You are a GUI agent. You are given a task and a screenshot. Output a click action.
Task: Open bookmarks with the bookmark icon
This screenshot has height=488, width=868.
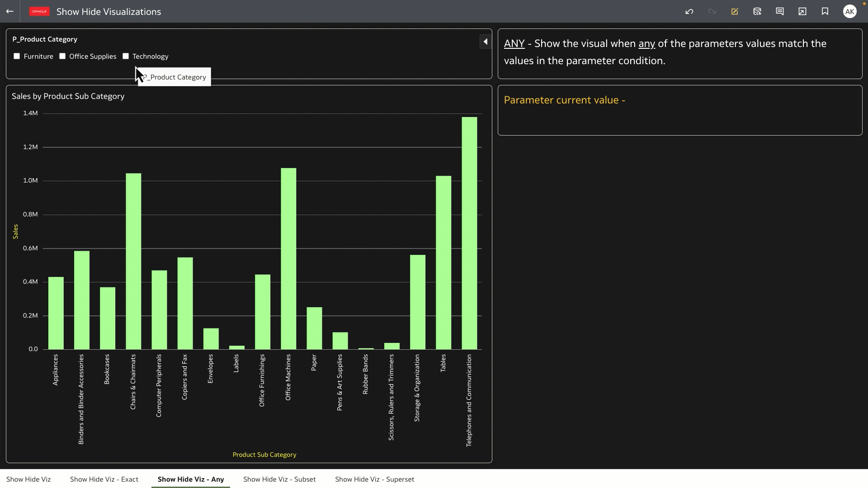coord(825,11)
